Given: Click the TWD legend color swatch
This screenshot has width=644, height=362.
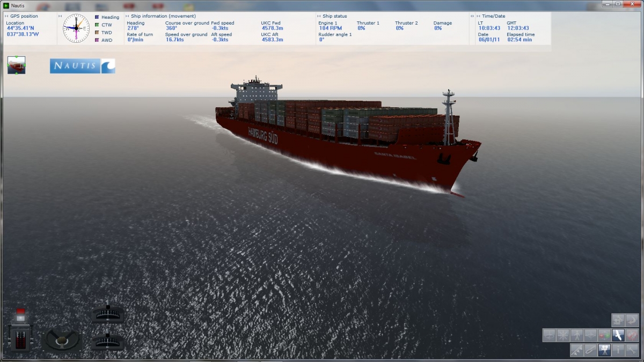Looking at the screenshot, I should point(97,32).
